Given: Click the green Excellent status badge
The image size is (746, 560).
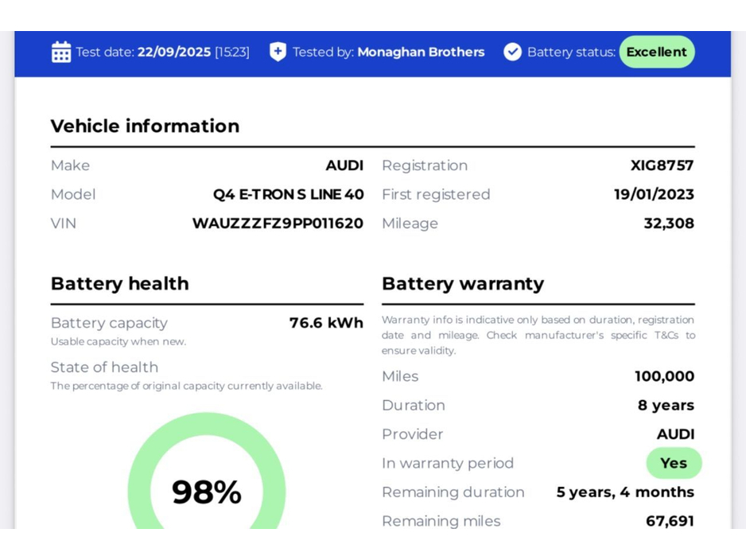Looking at the screenshot, I should 656,52.
